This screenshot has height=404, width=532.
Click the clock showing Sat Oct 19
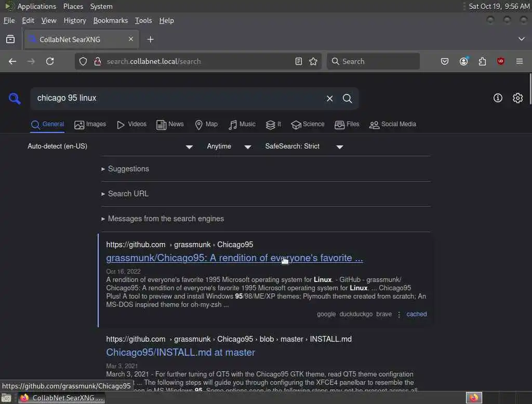pyautogui.click(x=499, y=6)
